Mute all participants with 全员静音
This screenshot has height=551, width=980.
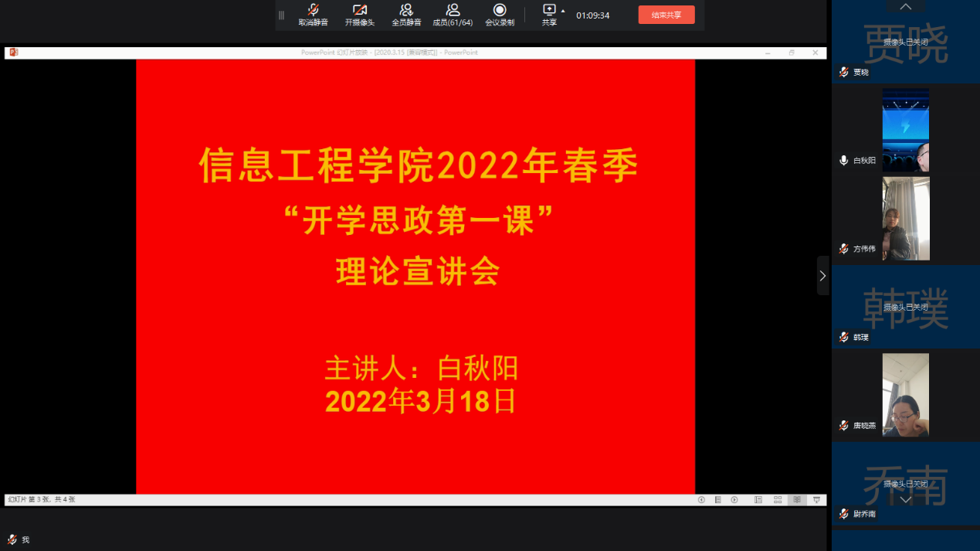pos(406,14)
